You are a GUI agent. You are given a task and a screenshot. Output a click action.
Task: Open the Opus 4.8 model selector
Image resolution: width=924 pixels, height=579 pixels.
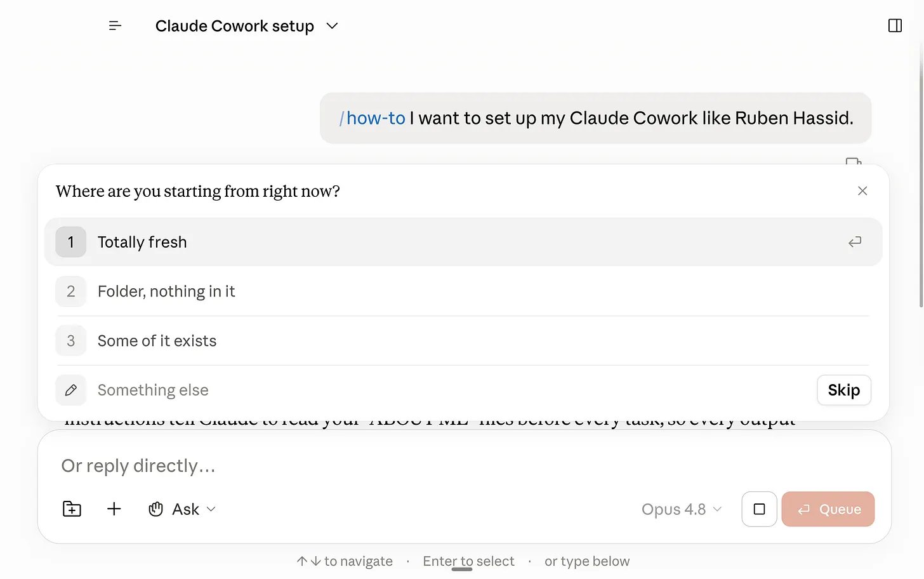point(682,509)
